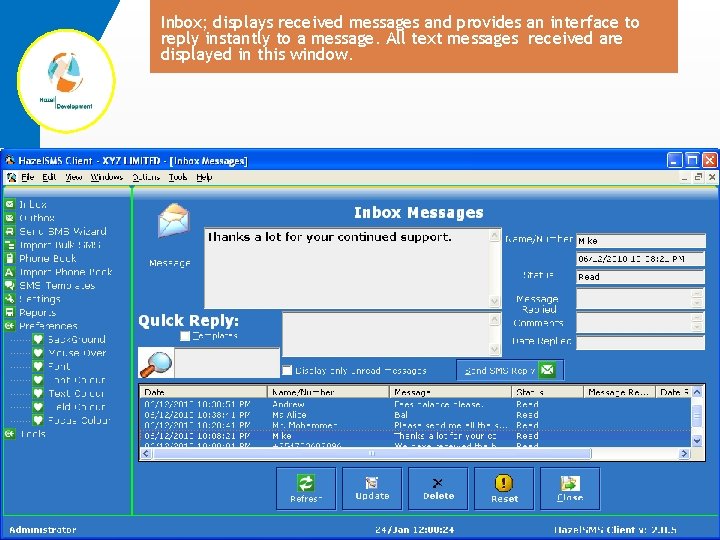Screen dimensions: 720x540
Task: Click up stepper of Message Replied field
Action: [697, 294]
